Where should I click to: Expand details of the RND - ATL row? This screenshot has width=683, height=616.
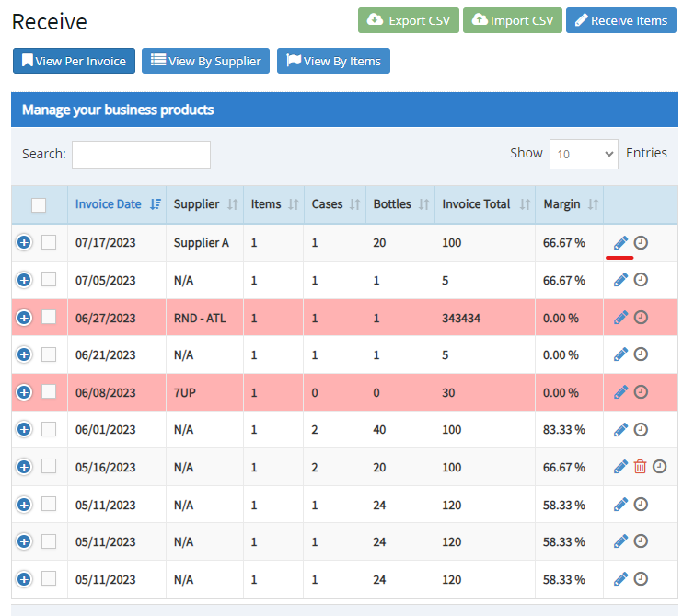[x=24, y=318]
